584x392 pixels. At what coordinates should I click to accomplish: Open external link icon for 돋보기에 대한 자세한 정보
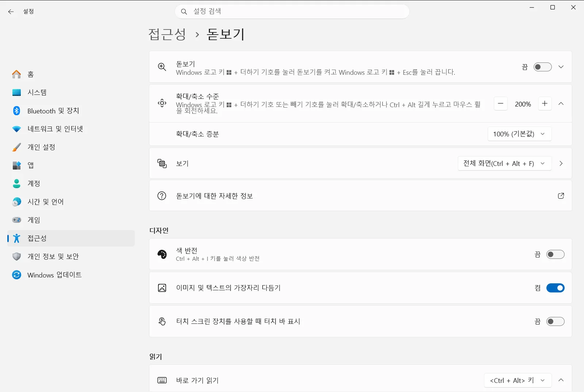tap(561, 196)
